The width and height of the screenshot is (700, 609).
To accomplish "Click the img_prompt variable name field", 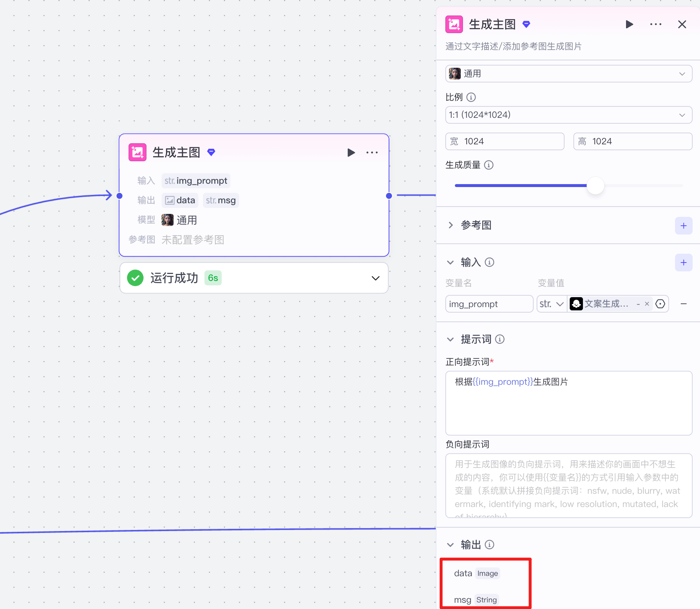I will click(489, 304).
